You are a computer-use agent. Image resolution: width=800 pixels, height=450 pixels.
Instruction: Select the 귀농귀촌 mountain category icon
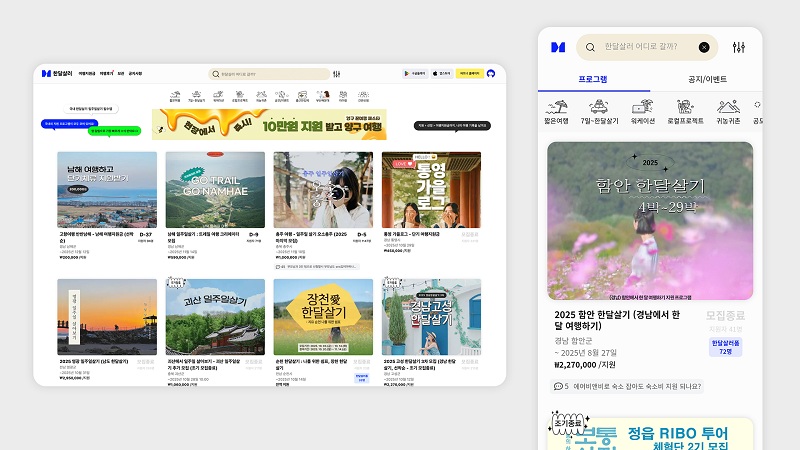[x=728, y=112]
